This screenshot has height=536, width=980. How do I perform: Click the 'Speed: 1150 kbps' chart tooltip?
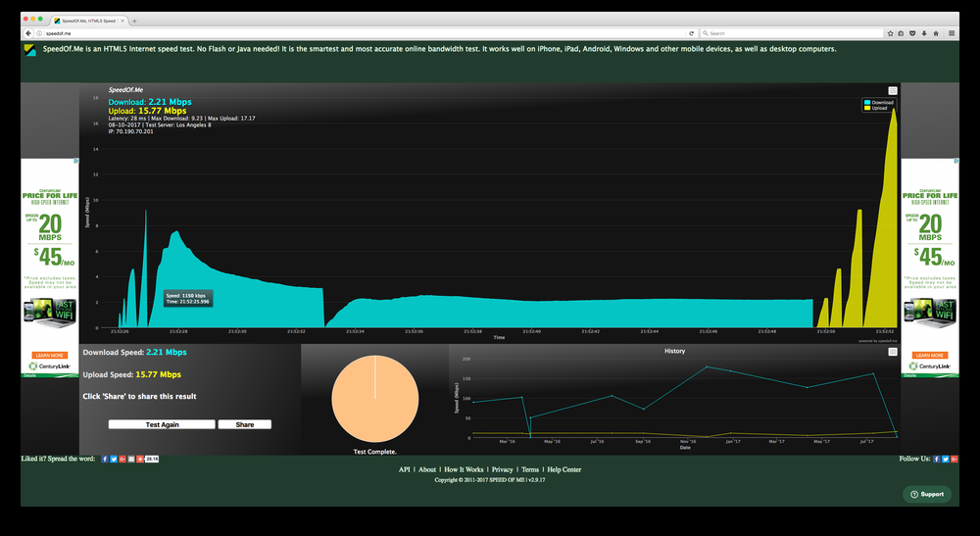coord(188,299)
